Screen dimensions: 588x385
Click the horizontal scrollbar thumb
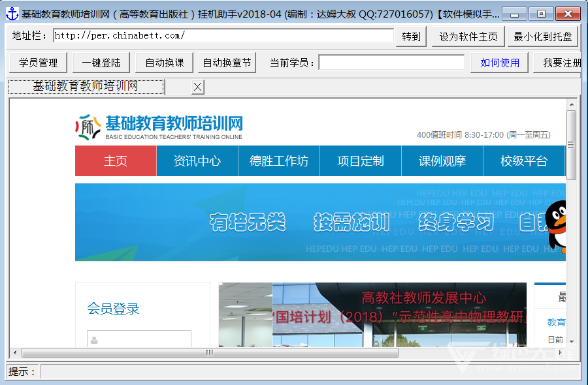click(210, 352)
